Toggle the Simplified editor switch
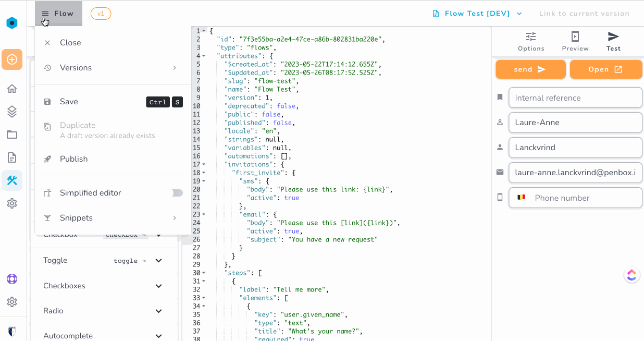 click(x=178, y=193)
